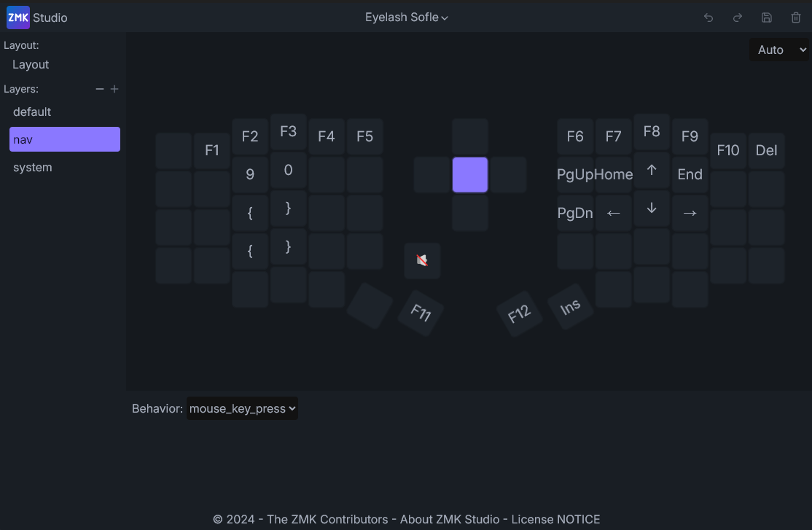The image size is (812, 530).
Task: Select the Ins thumb key
Action: click(x=570, y=307)
